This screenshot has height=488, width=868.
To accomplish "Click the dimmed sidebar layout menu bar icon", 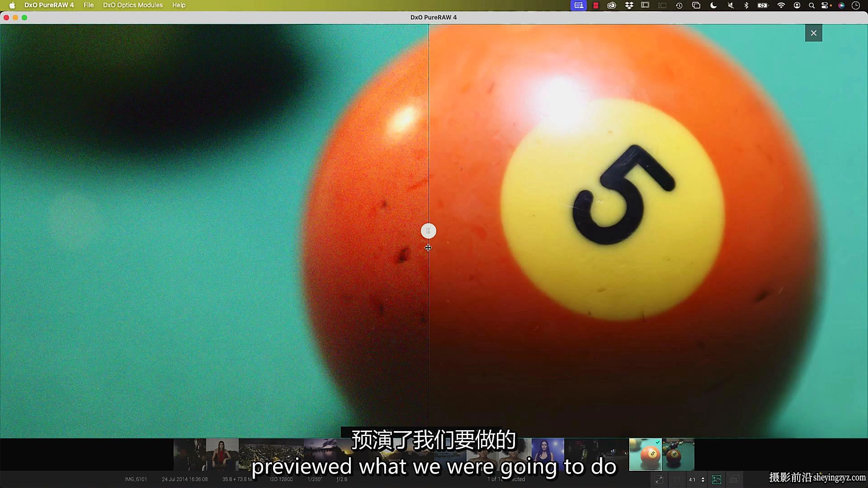I will [662, 5].
